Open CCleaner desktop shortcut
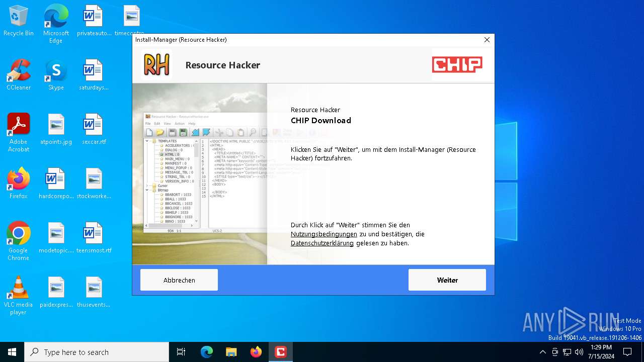This screenshot has height=362, width=644. [x=19, y=75]
